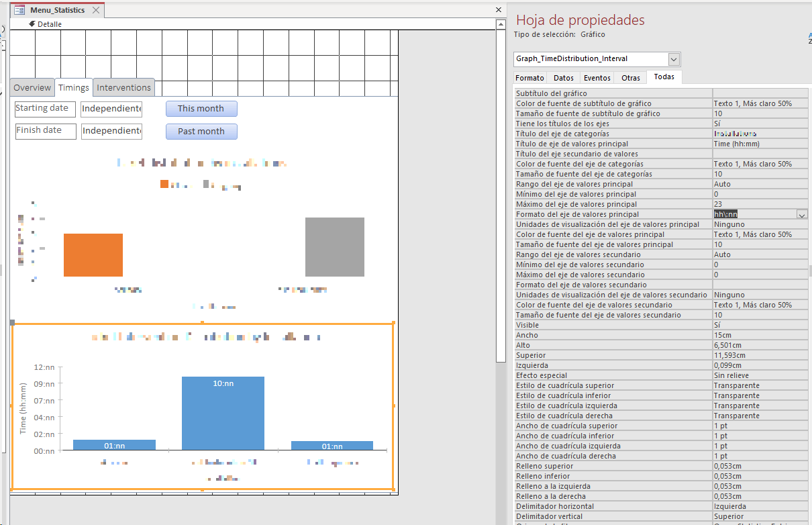
Task: Select the blue 10:nn bar in chart
Action: point(223,413)
